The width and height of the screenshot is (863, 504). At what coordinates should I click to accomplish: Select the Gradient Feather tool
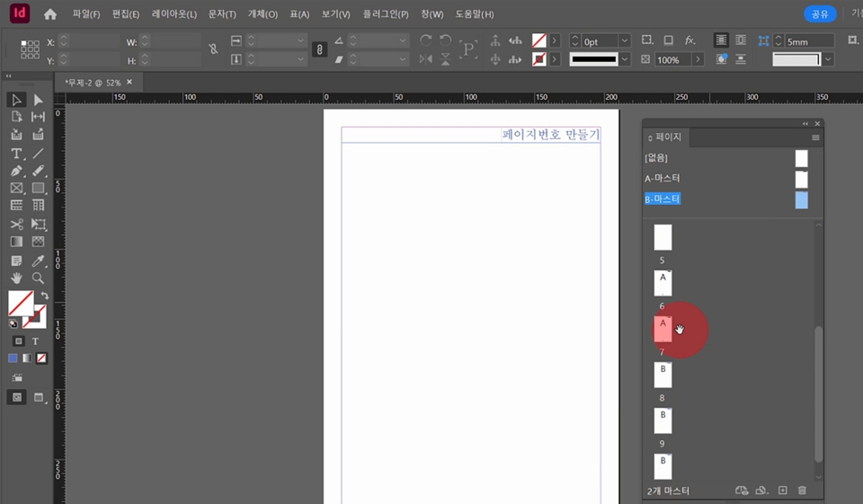coord(38,242)
